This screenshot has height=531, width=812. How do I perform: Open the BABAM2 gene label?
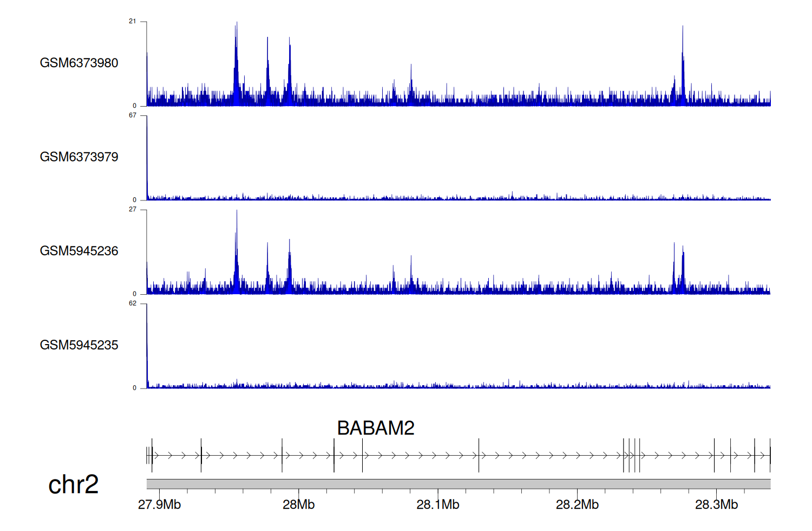coord(375,428)
